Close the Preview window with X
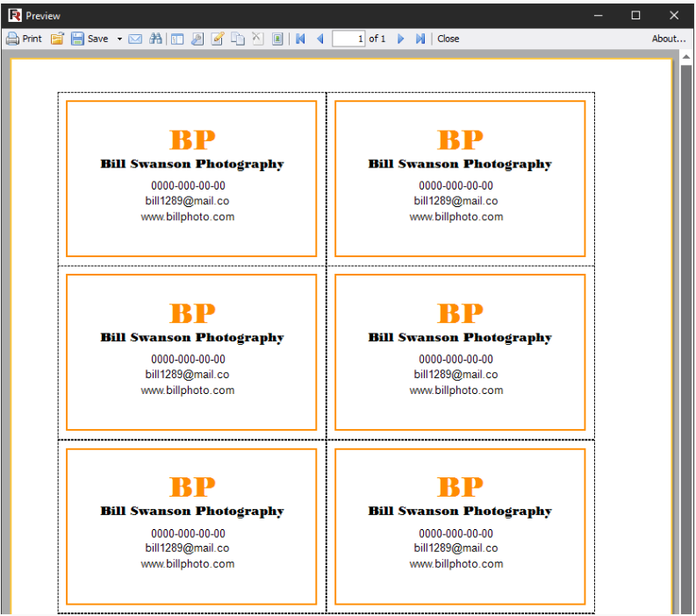This screenshot has height=616, width=696. tap(674, 16)
